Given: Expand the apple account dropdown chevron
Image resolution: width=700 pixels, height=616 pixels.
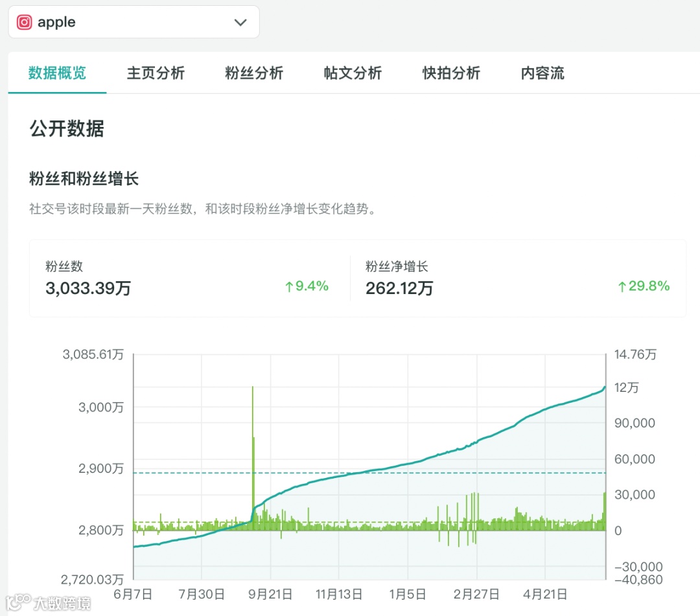Looking at the screenshot, I should [240, 22].
